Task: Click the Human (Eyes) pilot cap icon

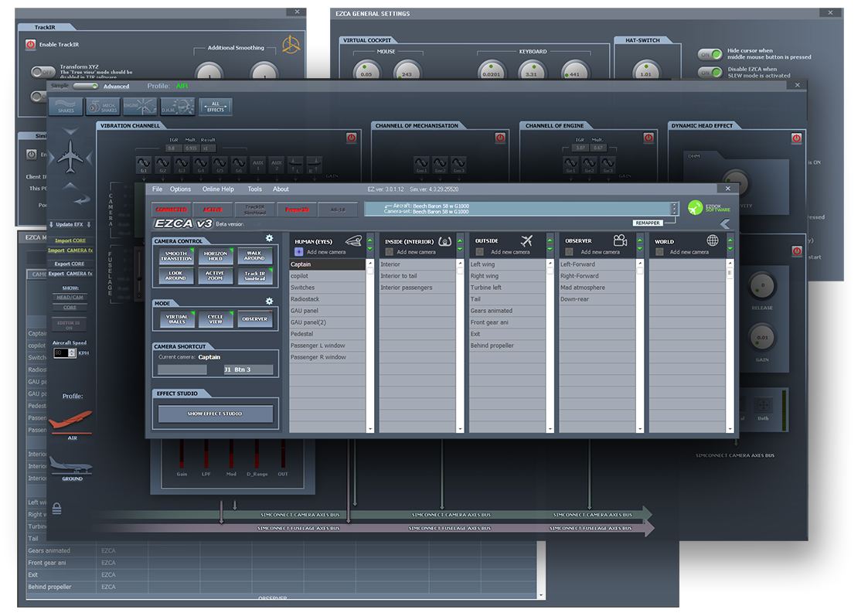Action: coord(354,241)
